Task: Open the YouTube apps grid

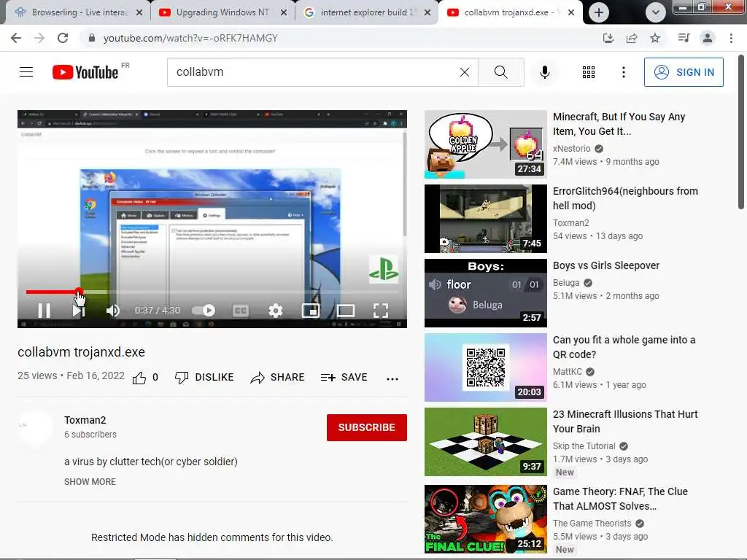Action: pos(589,72)
